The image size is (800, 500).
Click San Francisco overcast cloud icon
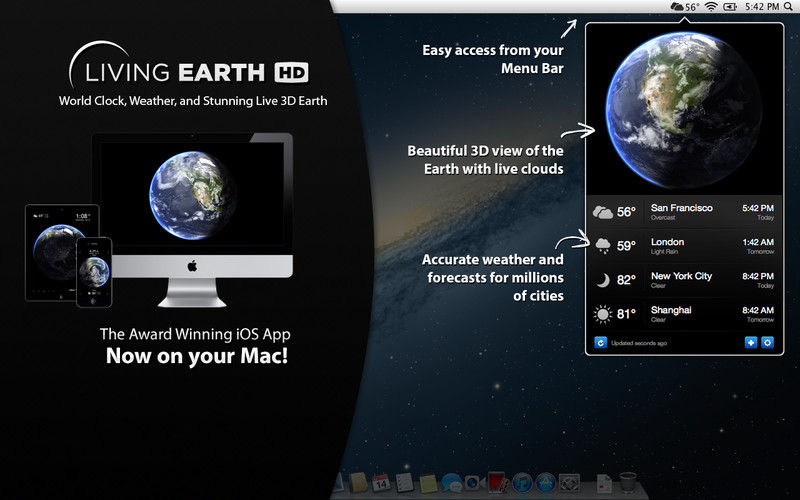603,212
